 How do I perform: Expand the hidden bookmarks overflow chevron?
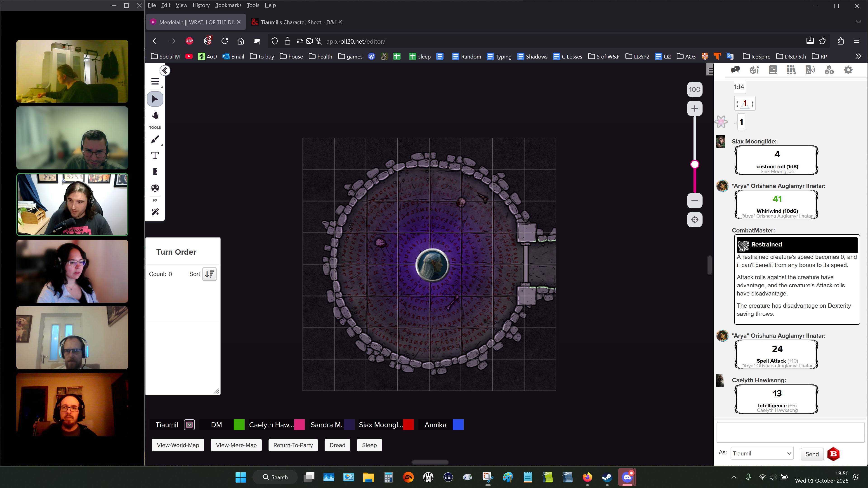pos(858,56)
